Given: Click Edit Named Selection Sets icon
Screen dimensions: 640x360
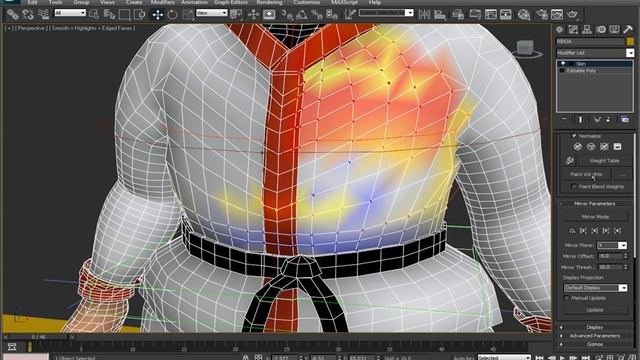Looking at the screenshot, I should point(350,15).
